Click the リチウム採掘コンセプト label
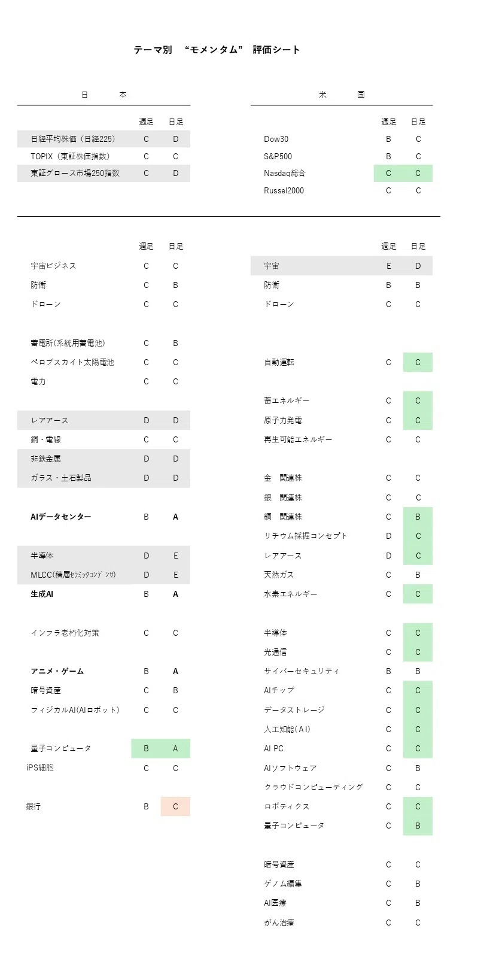 pos(306,536)
